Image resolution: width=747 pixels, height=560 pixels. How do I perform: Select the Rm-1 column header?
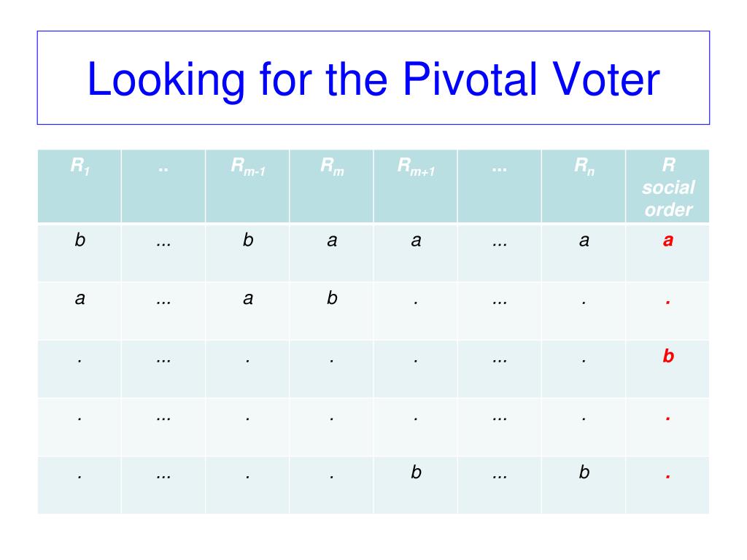pyautogui.click(x=247, y=186)
